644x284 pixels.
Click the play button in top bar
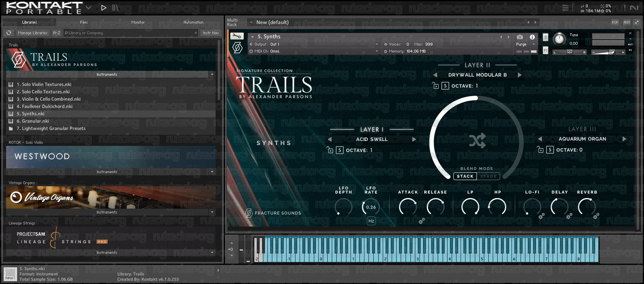click(x=104, y=7)
